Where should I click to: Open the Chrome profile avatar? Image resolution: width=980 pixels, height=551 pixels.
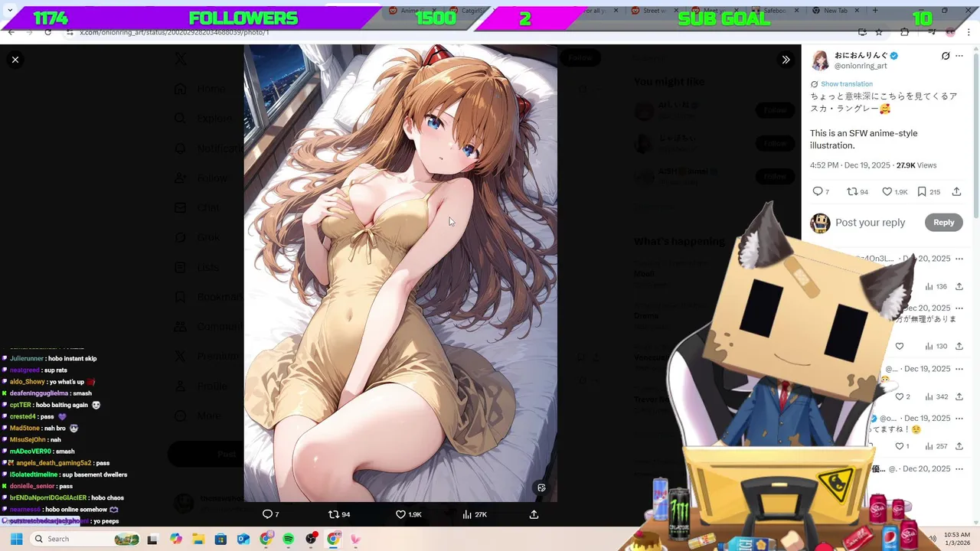coord(950,32)
